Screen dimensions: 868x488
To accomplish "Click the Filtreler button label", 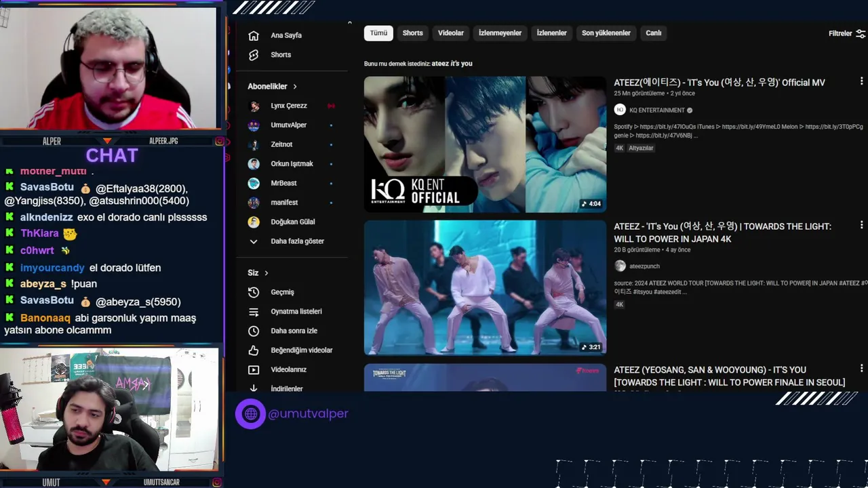I will tap(840, 33).
